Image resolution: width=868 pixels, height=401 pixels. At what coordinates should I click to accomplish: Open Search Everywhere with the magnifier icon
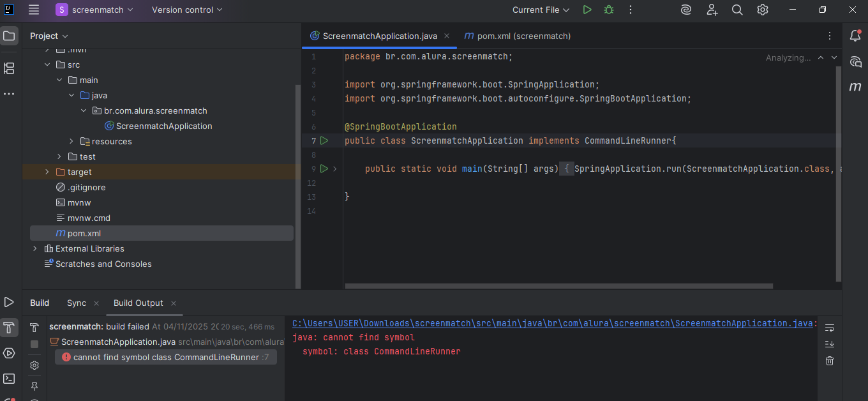pyautogui.click(x=737, y=10)
